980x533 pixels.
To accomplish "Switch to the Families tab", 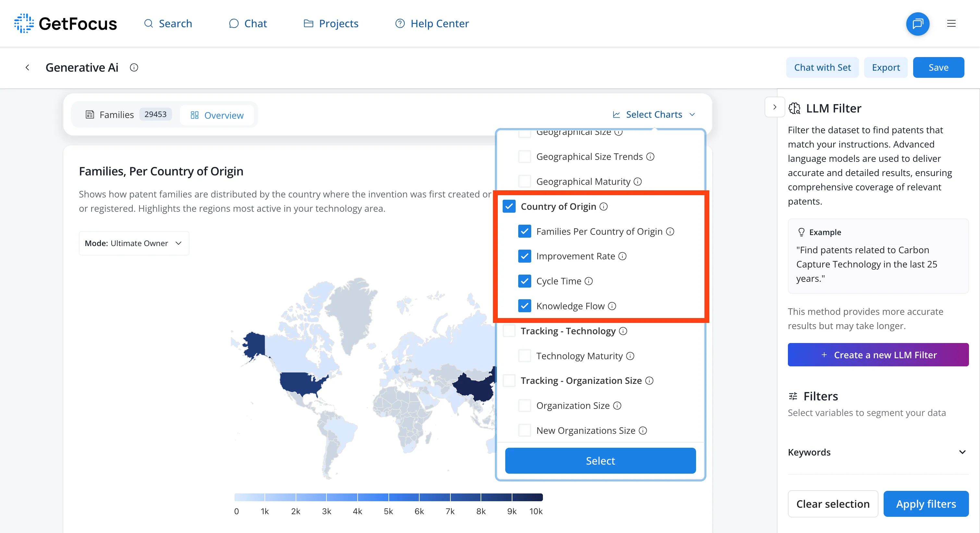I will pos(128,114).
